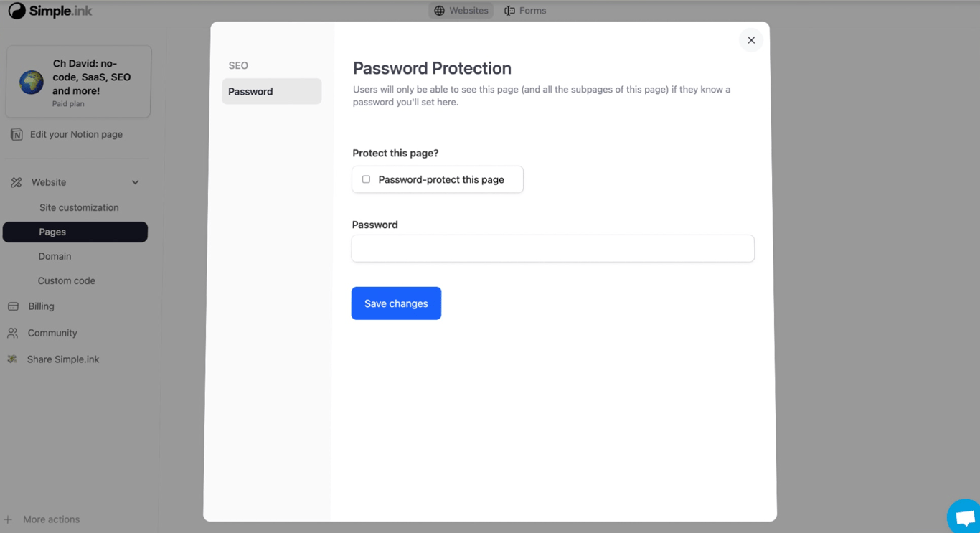Click the Share Simple.ink icon

click(x=13, y=359)
